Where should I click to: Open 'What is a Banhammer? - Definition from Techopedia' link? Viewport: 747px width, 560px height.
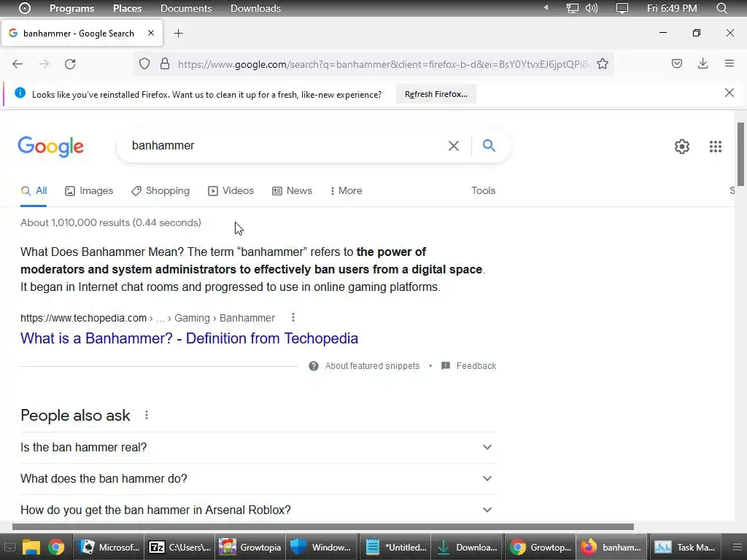pos(189,338)
